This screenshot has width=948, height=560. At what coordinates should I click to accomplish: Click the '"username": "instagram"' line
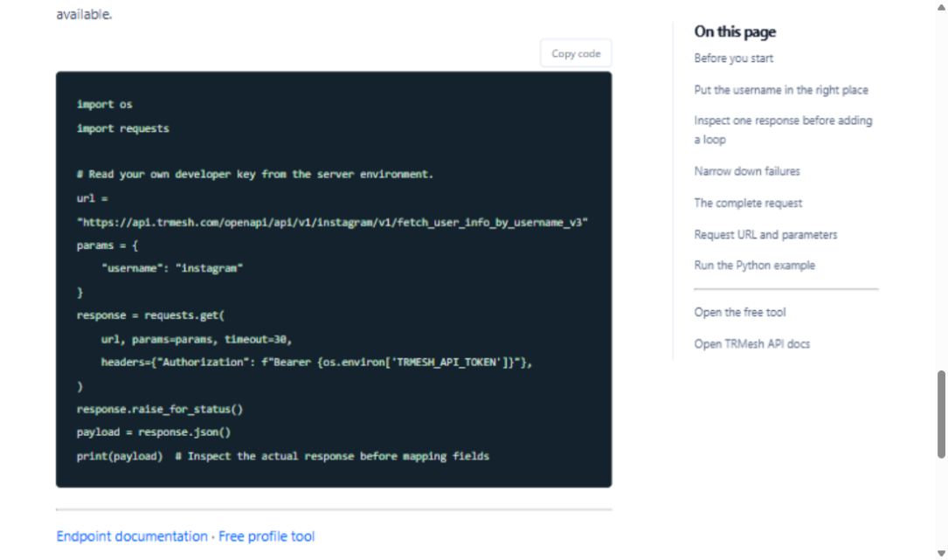pos(172,268)
